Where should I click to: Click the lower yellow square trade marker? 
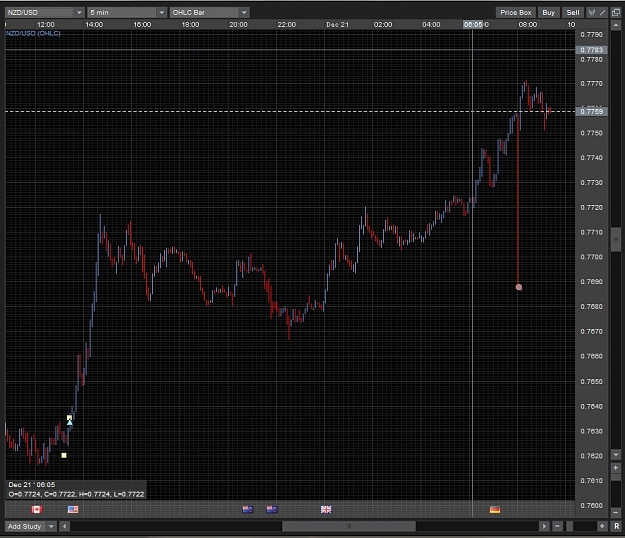(x=64, y=455)
